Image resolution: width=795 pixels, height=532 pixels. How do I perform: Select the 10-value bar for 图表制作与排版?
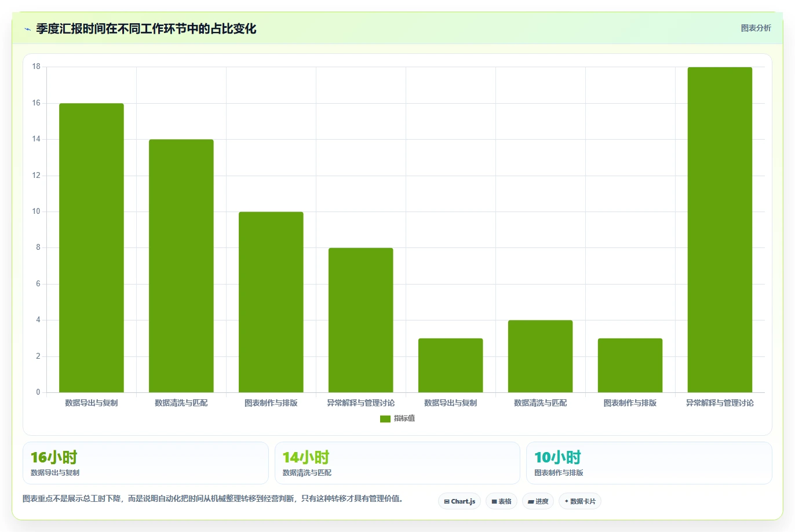271,302
